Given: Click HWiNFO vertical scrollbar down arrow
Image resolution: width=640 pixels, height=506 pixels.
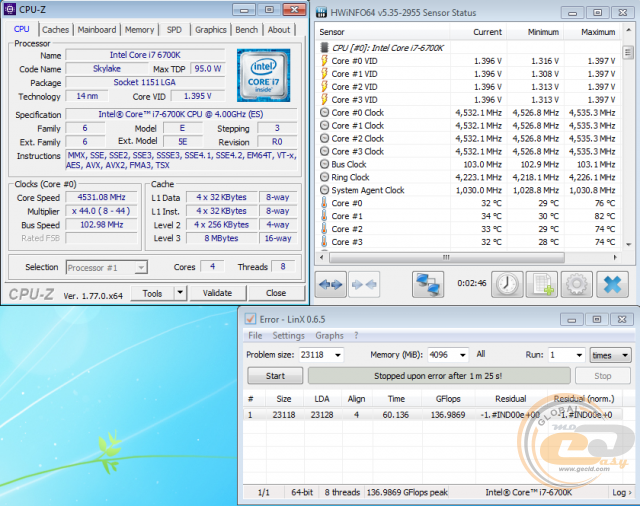Looking at the screenshot, I should 628,244.
